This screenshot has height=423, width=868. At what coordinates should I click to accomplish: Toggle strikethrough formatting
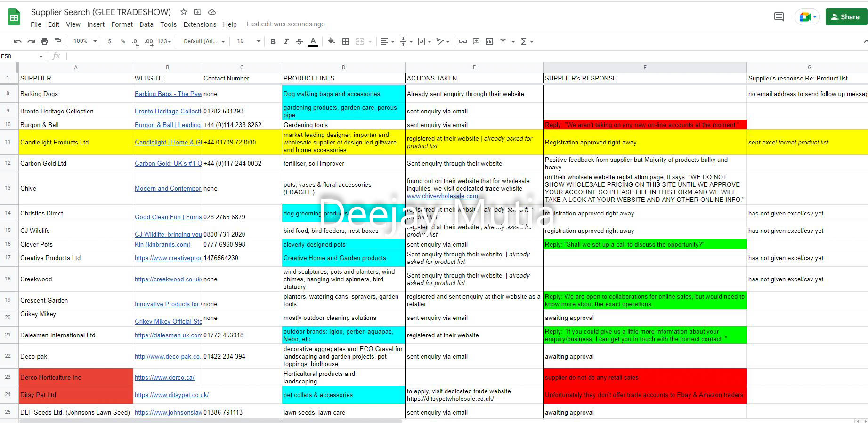299,41
